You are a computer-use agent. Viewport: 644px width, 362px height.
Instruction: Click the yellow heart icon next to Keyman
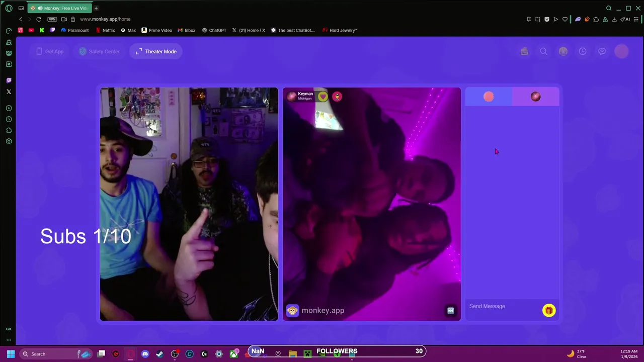point(323,96)
